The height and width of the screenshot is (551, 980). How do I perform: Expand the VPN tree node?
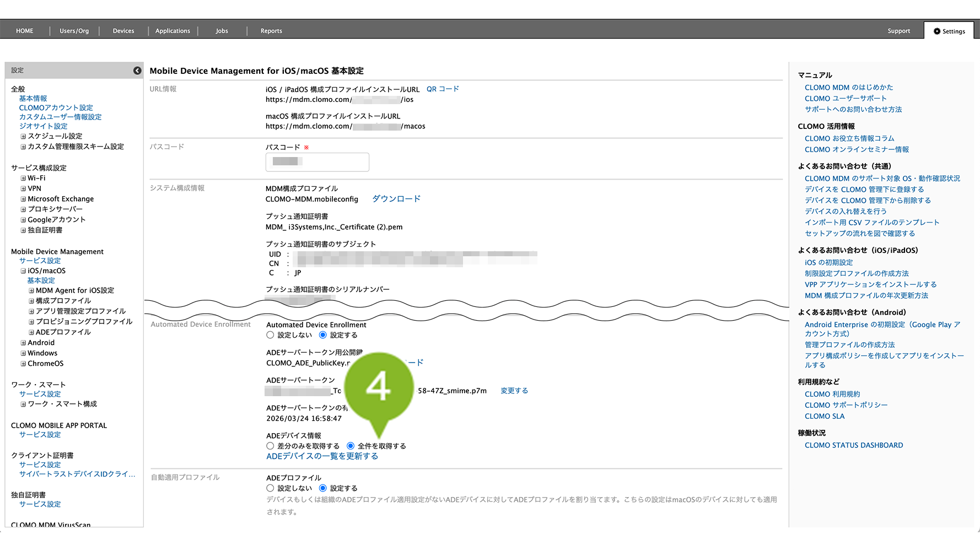click(x=23, y=188)
